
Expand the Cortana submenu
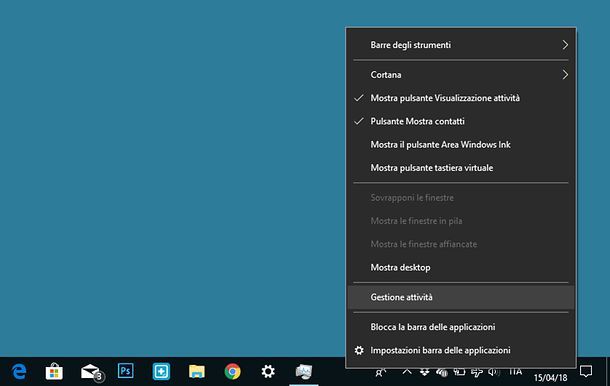[461, 75]
